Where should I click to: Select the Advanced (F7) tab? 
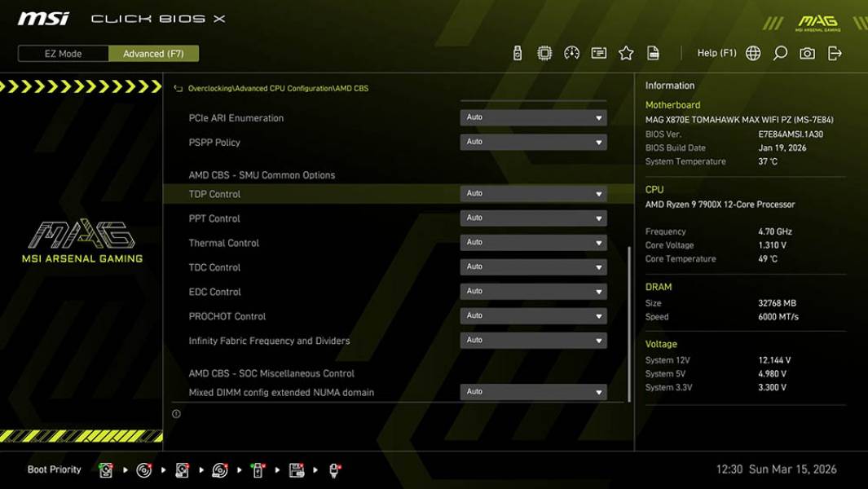(x=154, y=53)
